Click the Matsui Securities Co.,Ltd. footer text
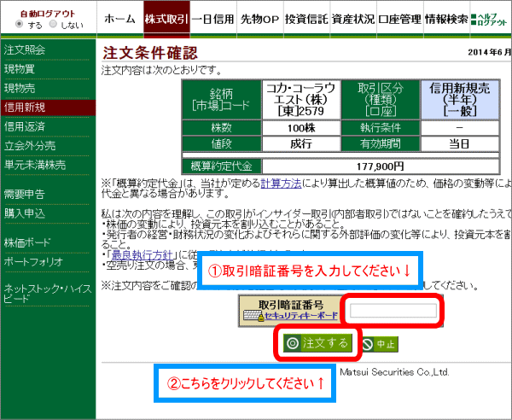This screenshot has height=420, width=512. 394,372
